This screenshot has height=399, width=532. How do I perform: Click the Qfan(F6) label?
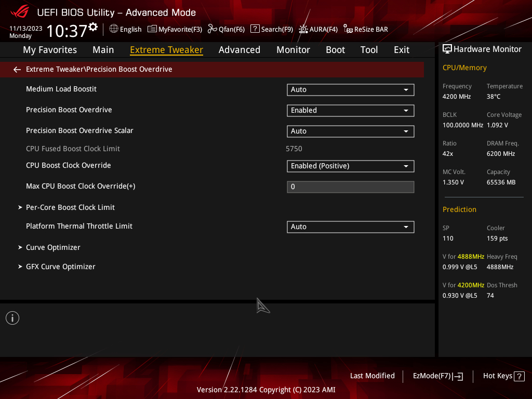(232, 30)
